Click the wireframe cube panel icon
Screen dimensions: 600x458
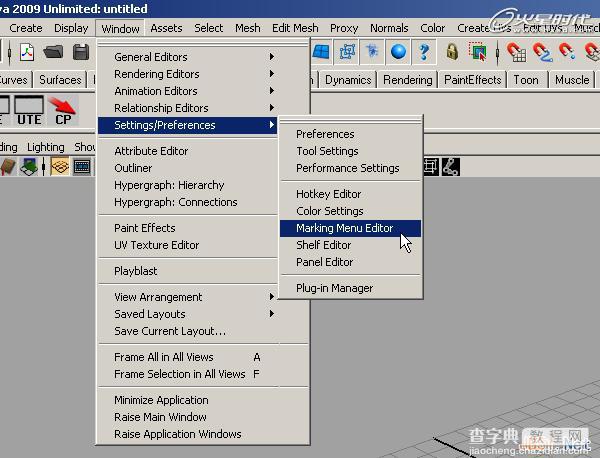pos(60,167)
